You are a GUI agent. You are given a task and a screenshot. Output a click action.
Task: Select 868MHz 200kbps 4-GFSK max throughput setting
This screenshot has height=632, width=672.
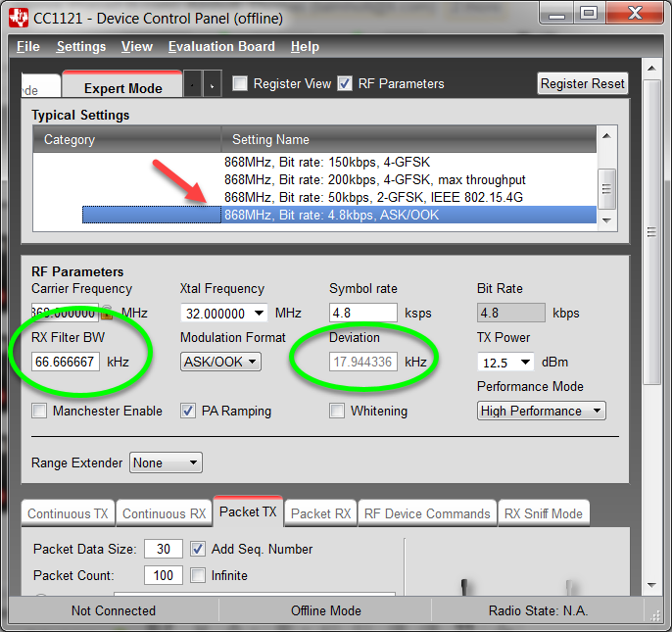(374, 179)
